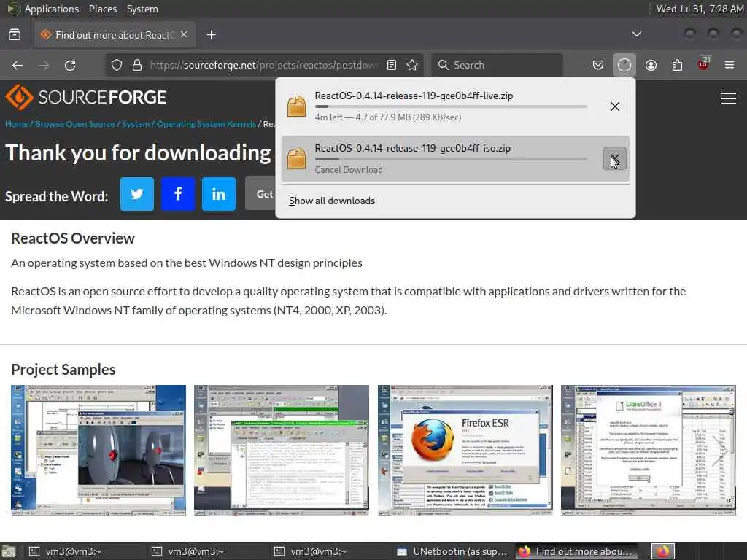The width and height of the screenshot is (747, 560).
Task: Follow the Home breadcrumb link
Action: [x=17, y=124]
